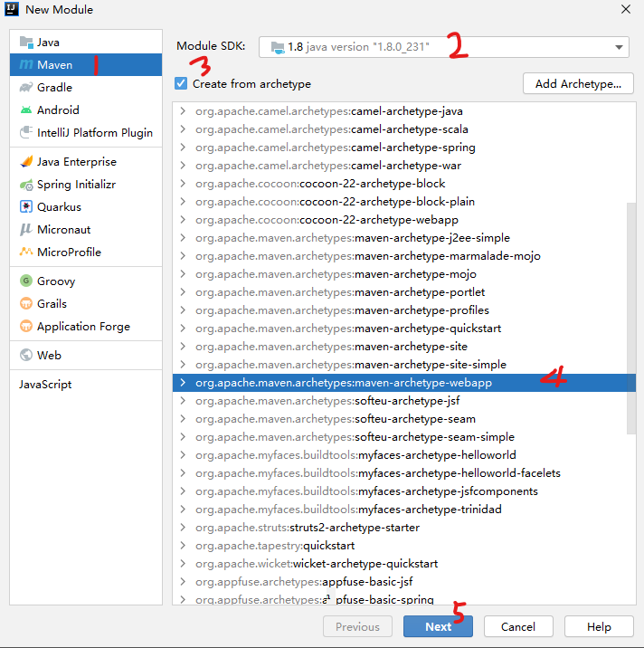Image resolution: width=644 pixels, height=648 pixels.
Task: Click the IntelliJ Platform Plugin icon
Action: [26, 132]
